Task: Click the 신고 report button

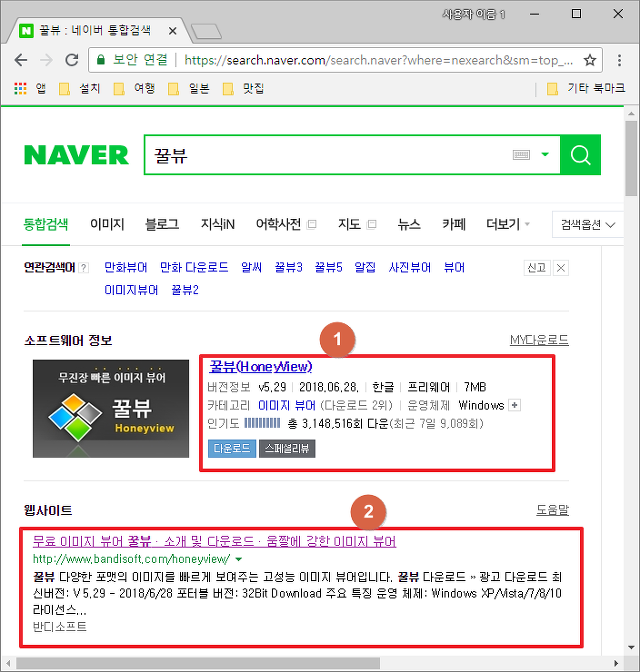Action: pyautogui.click(x=537, y=268)
